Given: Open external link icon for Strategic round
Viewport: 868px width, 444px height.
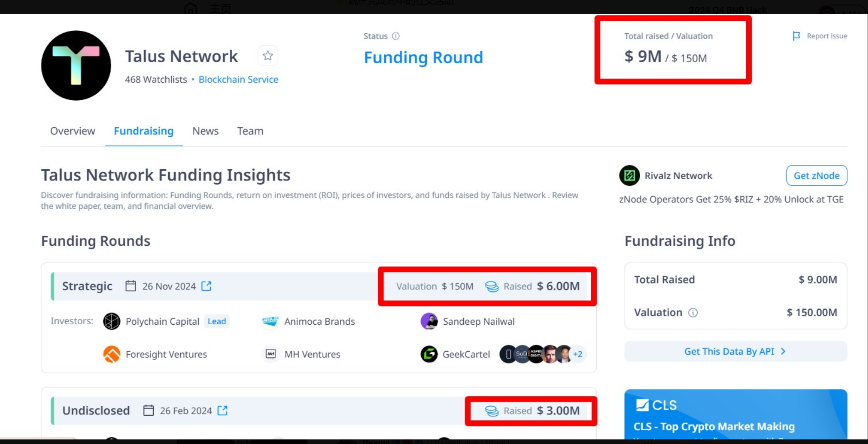Looking at the screenshot, I should pos(207,286).
